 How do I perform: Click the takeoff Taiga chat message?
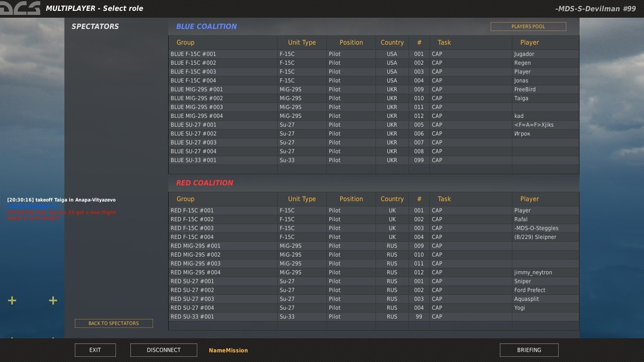click(61, 200)
